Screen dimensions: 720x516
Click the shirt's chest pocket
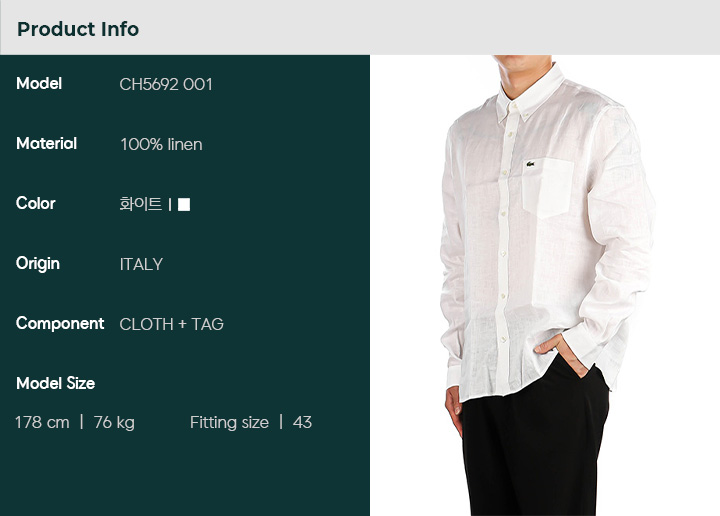548,187
